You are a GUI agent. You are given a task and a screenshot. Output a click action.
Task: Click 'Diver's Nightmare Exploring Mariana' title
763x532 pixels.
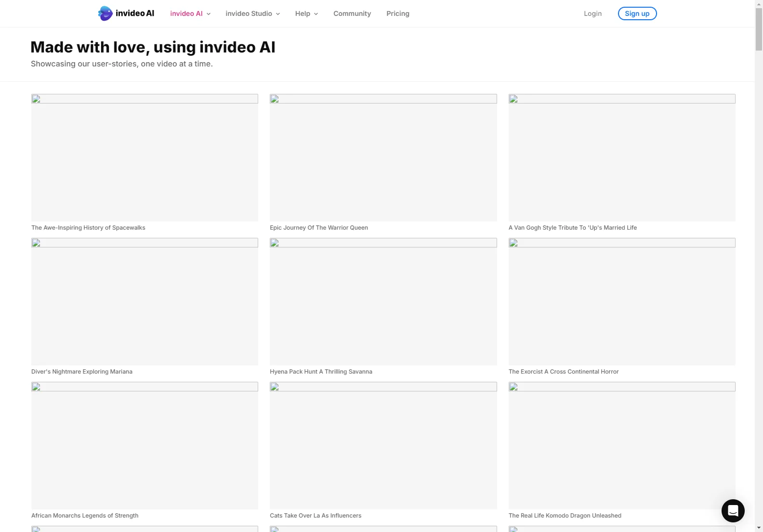[x=82, y=372]
